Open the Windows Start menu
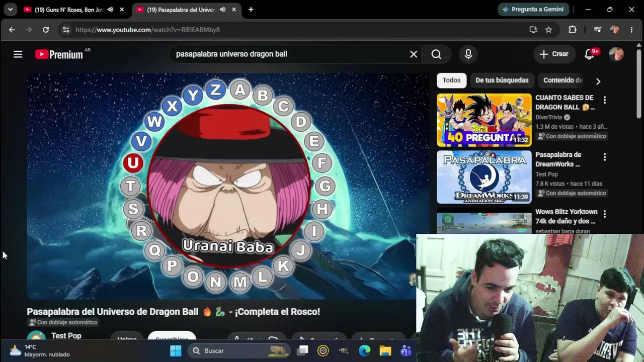This screenshot has width=644, height=362. click(176, 351)
